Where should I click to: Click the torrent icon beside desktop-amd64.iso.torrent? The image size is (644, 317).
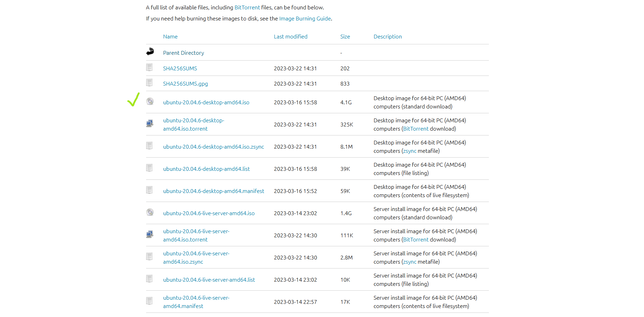click(x=150, y=123)
